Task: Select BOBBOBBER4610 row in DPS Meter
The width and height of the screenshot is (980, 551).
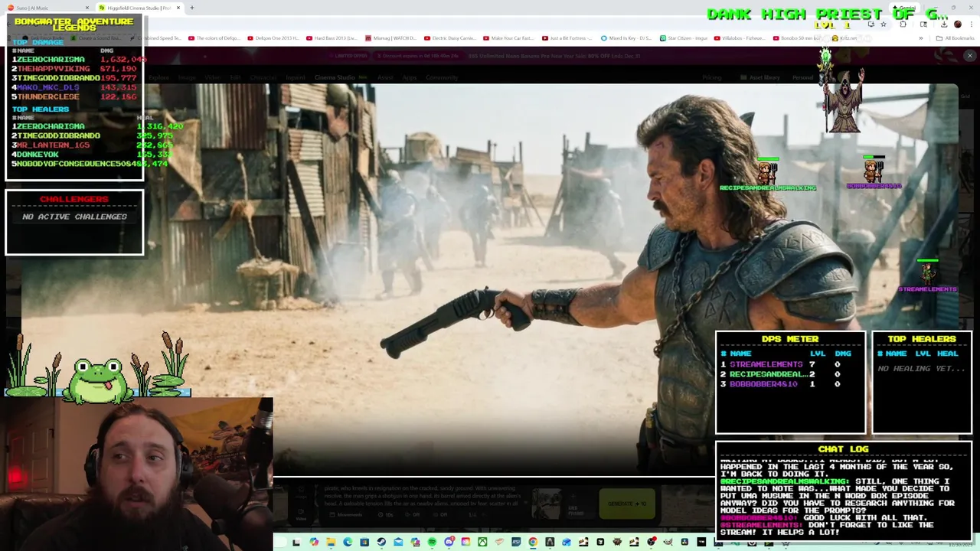Action: (789, 383)
